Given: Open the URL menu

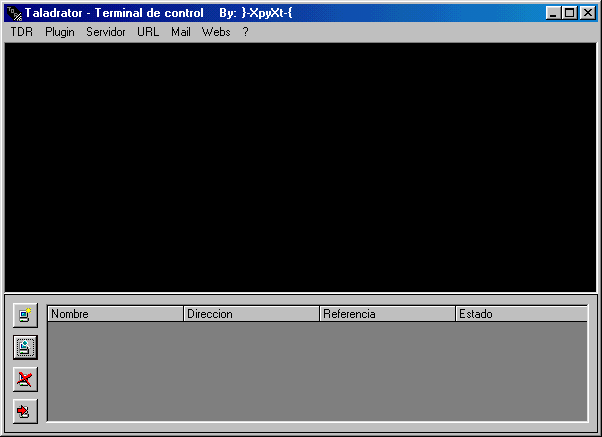Looking at the screenshot, I should click(x=148, y=32).
